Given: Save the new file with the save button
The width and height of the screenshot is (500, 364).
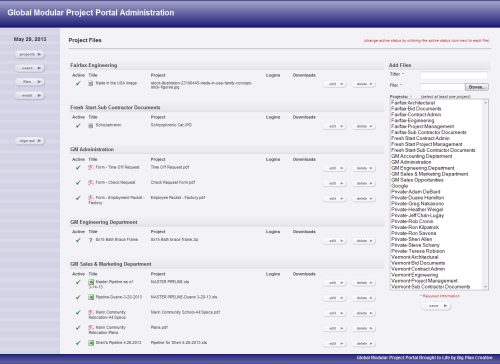Looking at the screenshot, I should (x=436, y=306).
